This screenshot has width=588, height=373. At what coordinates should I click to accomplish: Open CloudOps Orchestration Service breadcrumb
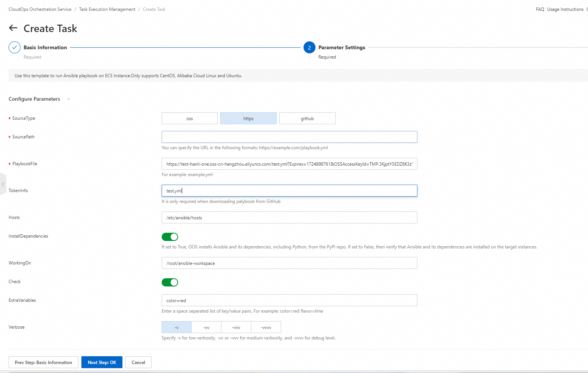40,9
